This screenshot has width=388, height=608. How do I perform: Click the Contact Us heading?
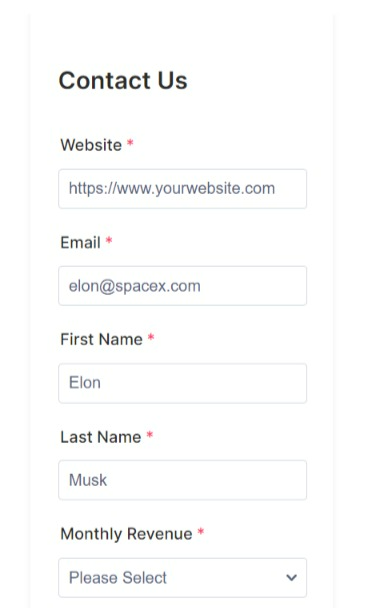tap(123, 81)
